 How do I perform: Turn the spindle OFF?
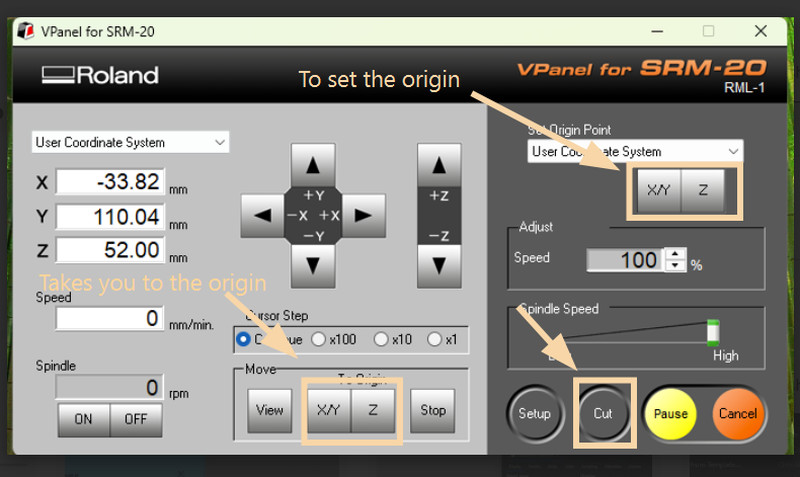pos(136,419)
